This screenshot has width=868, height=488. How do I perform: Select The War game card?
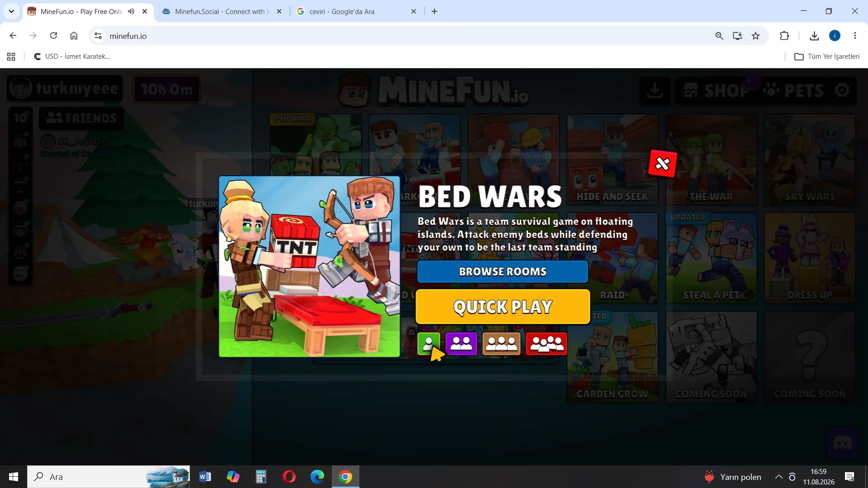click(x=711, y=160)
